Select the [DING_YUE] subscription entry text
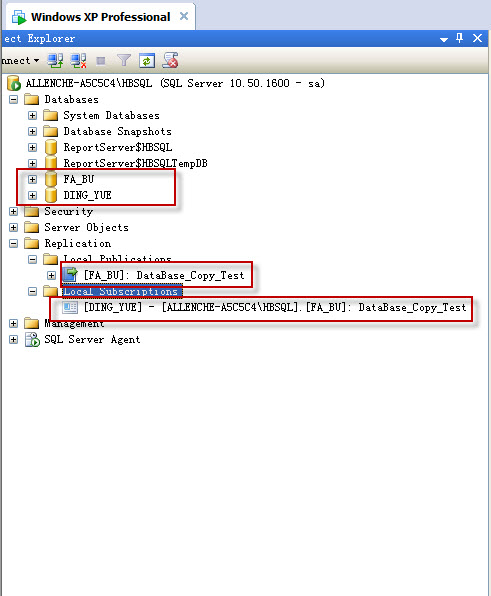Image resolution: width=491 pixels, height=596 pixels. click(x=275, y=307)
